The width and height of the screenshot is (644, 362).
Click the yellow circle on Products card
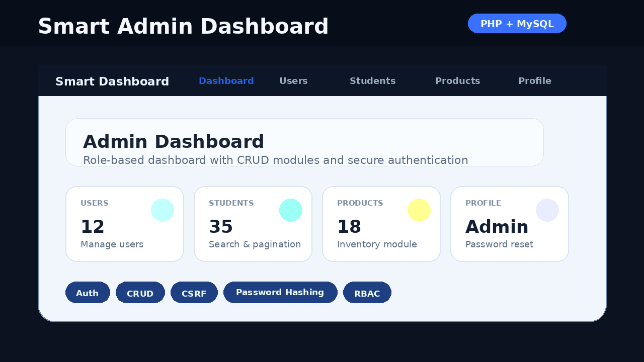[419, 210]
